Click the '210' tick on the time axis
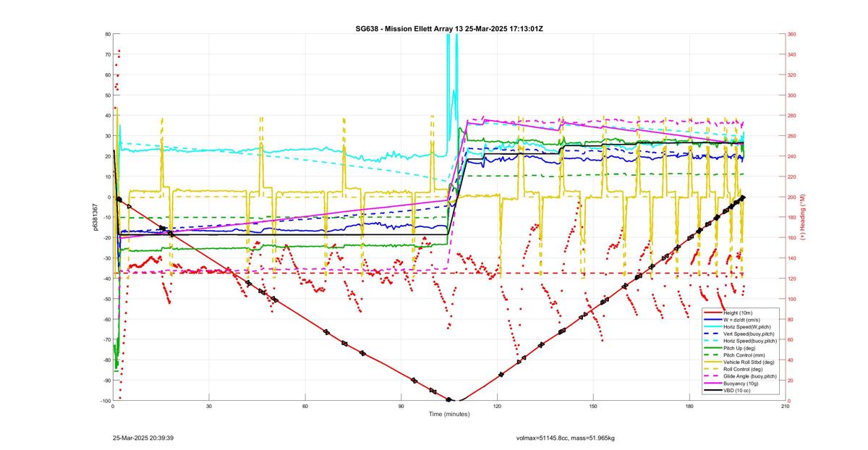Image resolution: width=868 pixels, height=450 pixels. 785,407
